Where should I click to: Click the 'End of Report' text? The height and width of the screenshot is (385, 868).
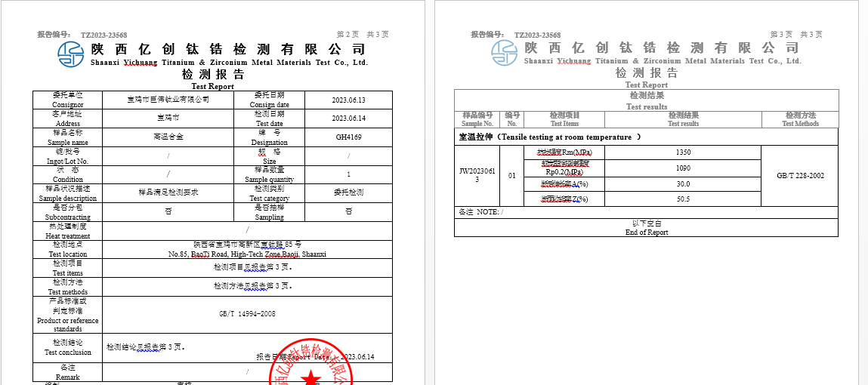pyautogui.click(x=646, y=233)
